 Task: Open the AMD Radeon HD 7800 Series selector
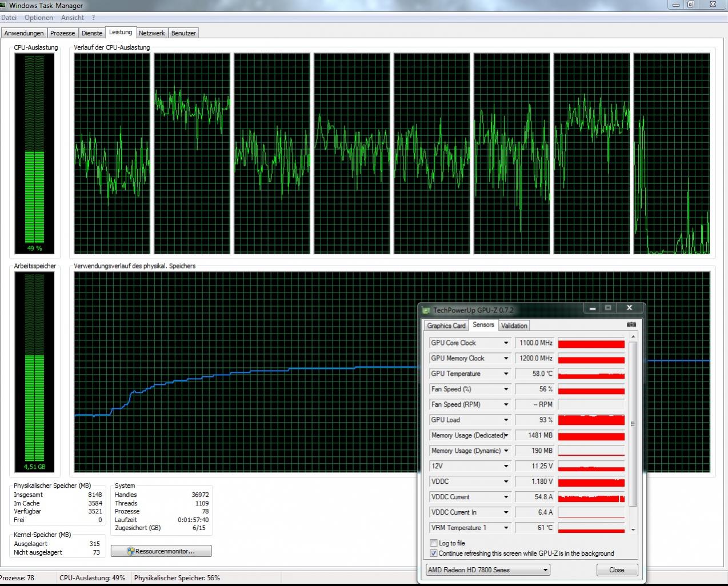click(488, 570)
